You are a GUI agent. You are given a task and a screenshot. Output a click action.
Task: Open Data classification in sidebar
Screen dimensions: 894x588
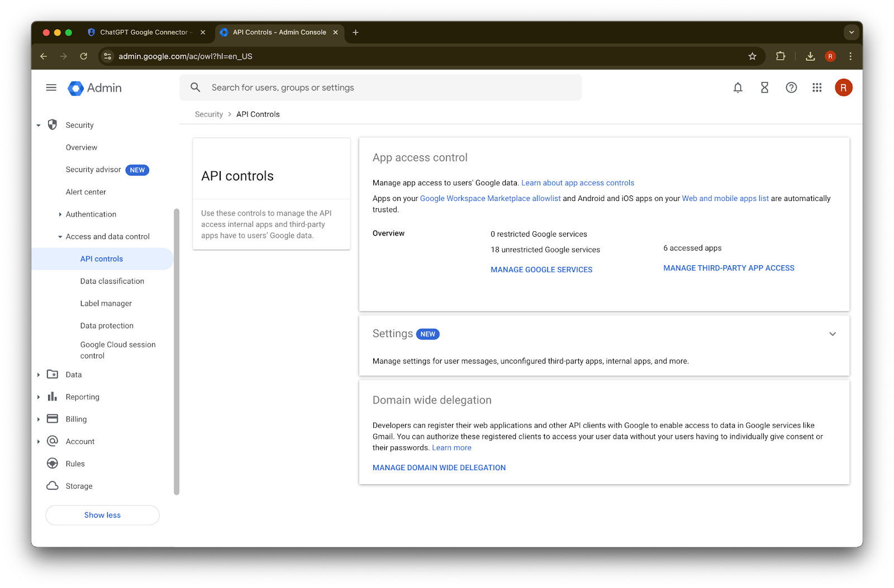click(112, 281)
